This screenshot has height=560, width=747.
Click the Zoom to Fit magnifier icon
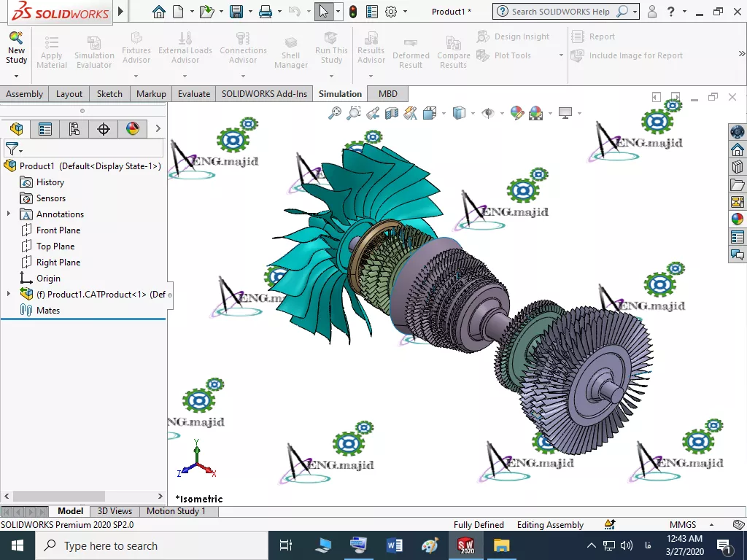pyautogui.click(x=335, y=113)
